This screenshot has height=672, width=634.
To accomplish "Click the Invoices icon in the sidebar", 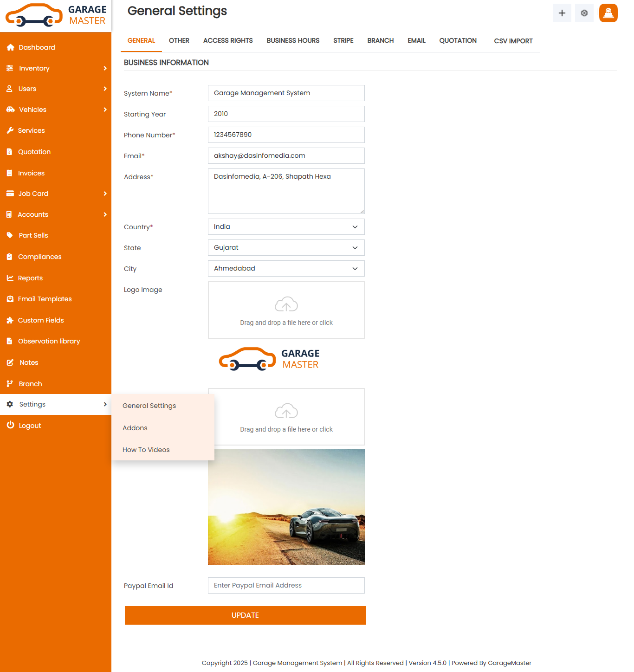I will coord(10,173).
